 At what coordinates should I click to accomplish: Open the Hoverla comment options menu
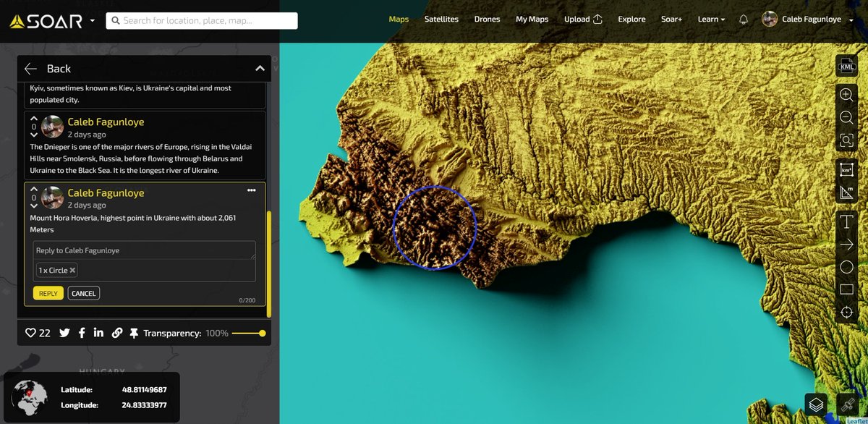pyautogui.click(x=251, y=190)
